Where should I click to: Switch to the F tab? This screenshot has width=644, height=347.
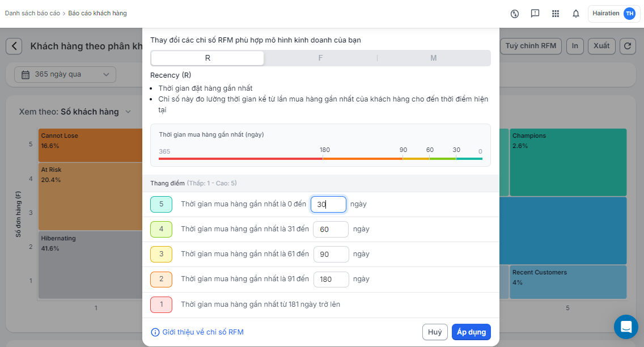point(320,58)
